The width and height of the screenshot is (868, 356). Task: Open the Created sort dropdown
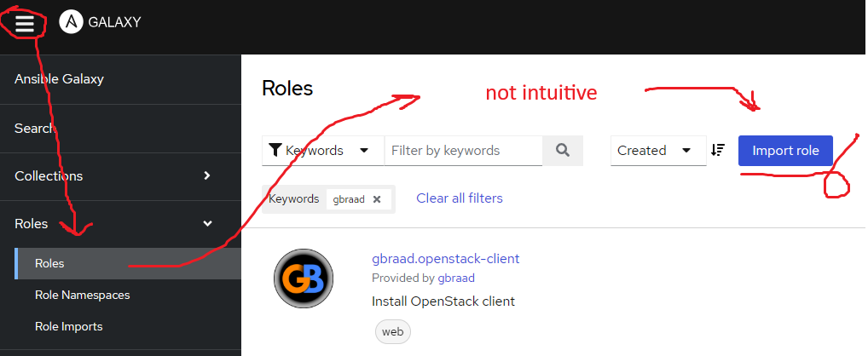point(658,151)
